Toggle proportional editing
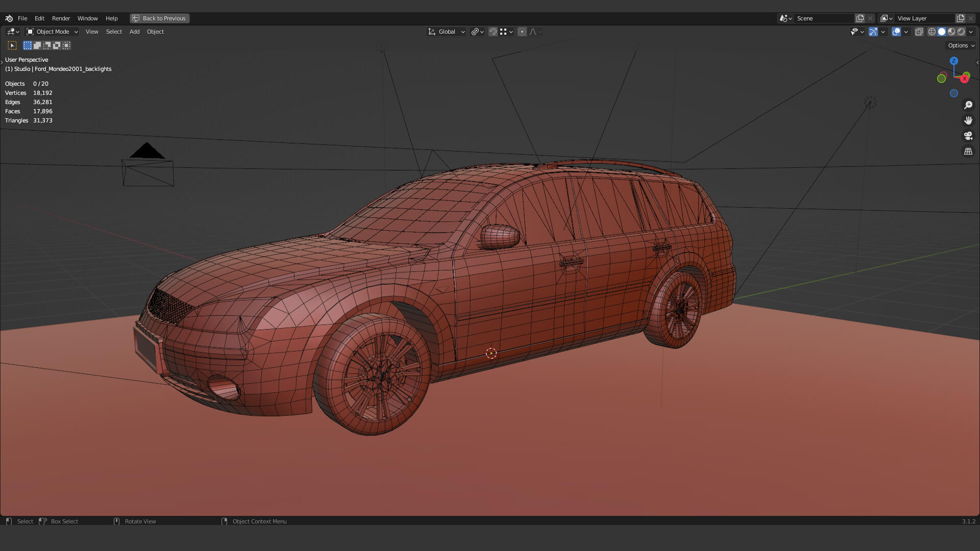The image size is (980, 551). coord(522,32)
